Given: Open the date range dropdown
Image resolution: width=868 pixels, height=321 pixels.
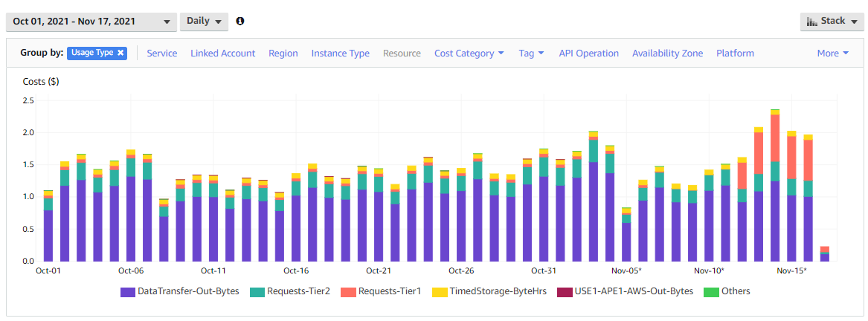Looking at the screenshot, I should (x=91, y=22).
